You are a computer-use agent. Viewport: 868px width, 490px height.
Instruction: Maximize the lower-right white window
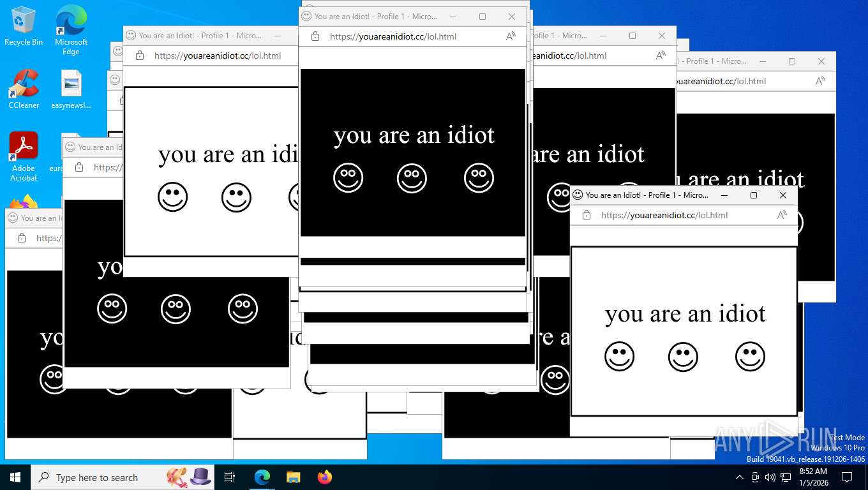(754, 195)
